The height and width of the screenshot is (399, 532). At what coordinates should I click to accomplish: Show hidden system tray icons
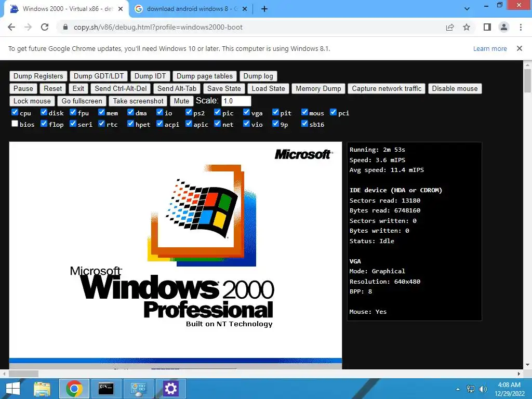pyautogui.click(x=458, y=389)
